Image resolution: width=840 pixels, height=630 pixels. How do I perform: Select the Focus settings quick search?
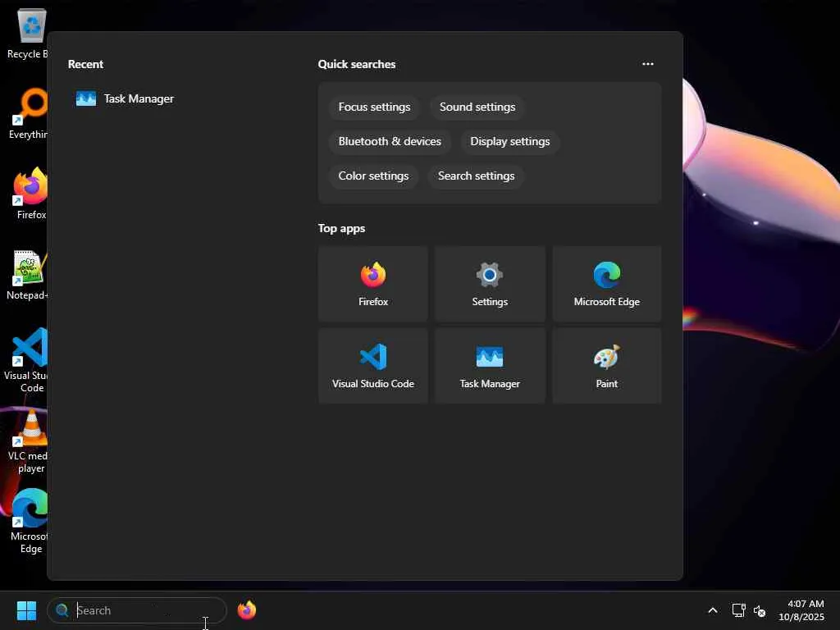point(374,107)
